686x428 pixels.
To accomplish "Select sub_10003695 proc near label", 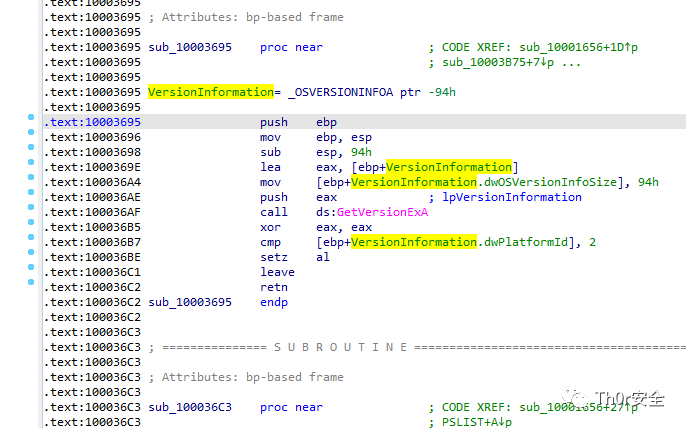I will tap(190, 47).
